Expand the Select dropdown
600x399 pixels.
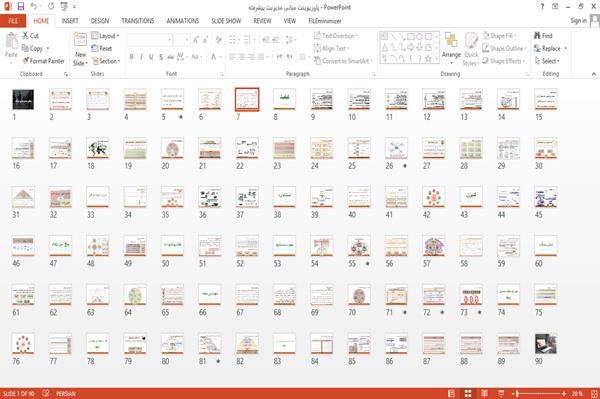pos(547,61)
